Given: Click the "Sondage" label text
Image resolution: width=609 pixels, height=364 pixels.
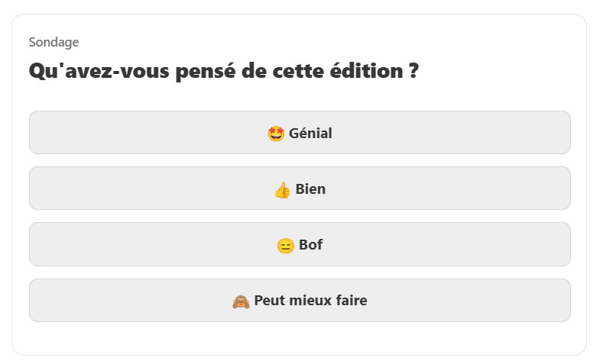Looking at the screenshot, I should click(x=53, y=42).
